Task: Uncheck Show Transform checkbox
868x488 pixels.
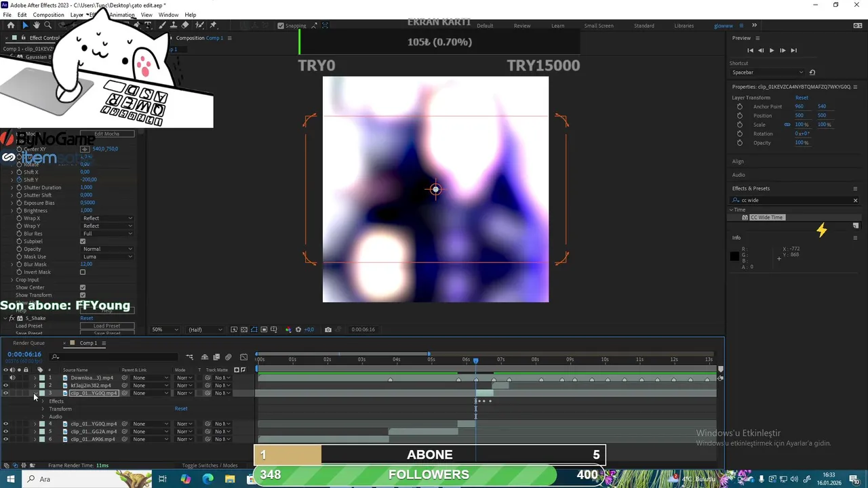Action: pyautogui.click(x=83, y=296)
